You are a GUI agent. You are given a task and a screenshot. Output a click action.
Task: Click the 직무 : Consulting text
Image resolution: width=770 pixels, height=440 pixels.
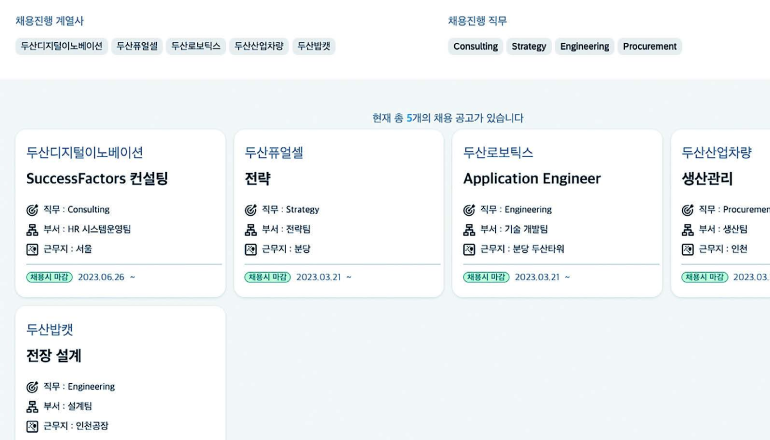(x=77, y=209)
